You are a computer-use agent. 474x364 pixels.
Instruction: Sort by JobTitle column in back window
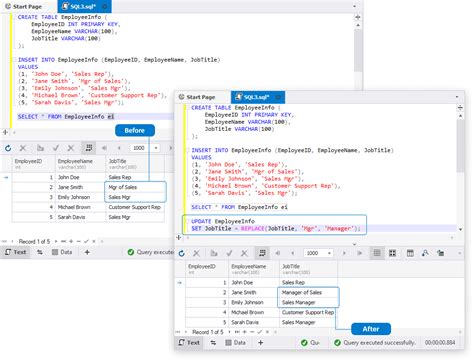[x=135, y=164]
